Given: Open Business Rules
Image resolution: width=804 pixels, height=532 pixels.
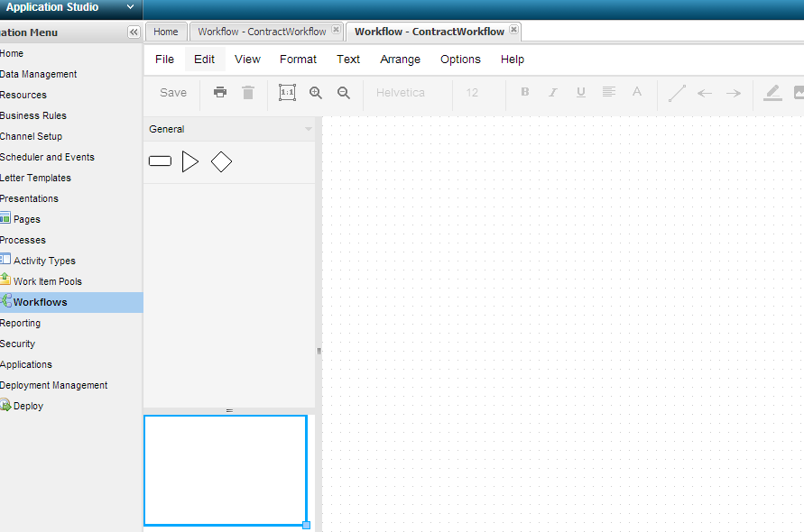Looking at the screenshot, I should click(x=33, y=115).
